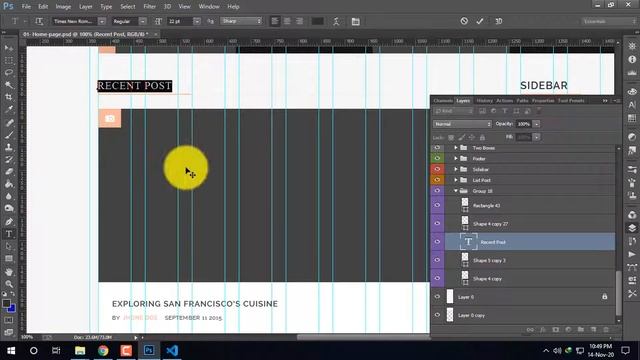This screenshot has height=360, width=640.
Task: Select the Rectangle shape tool
Action: 9,259
